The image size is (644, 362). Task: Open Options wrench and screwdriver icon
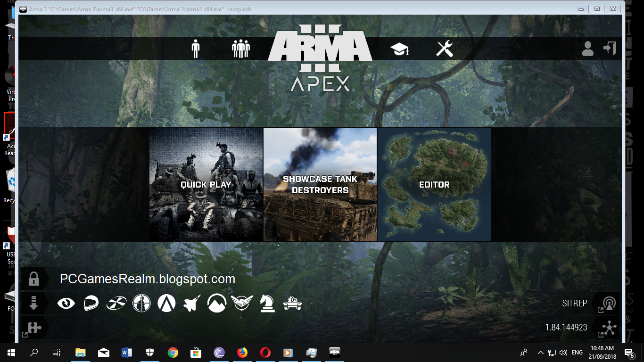(445, 49)
